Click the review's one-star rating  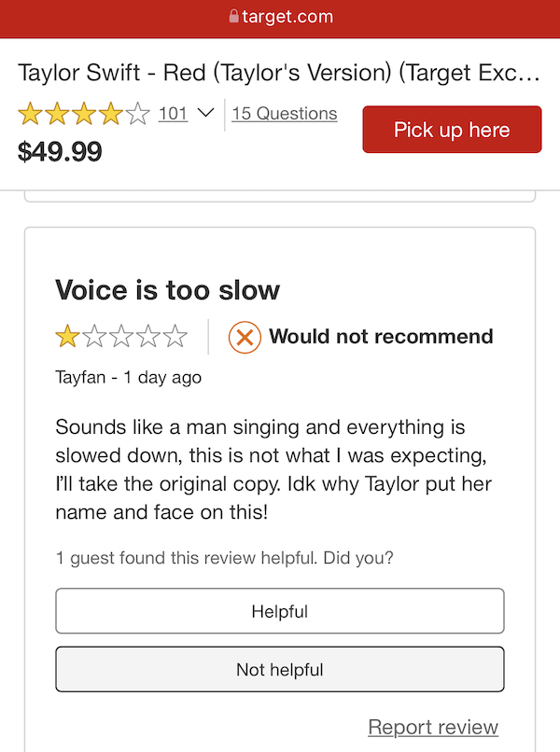[x=121, y=336]
